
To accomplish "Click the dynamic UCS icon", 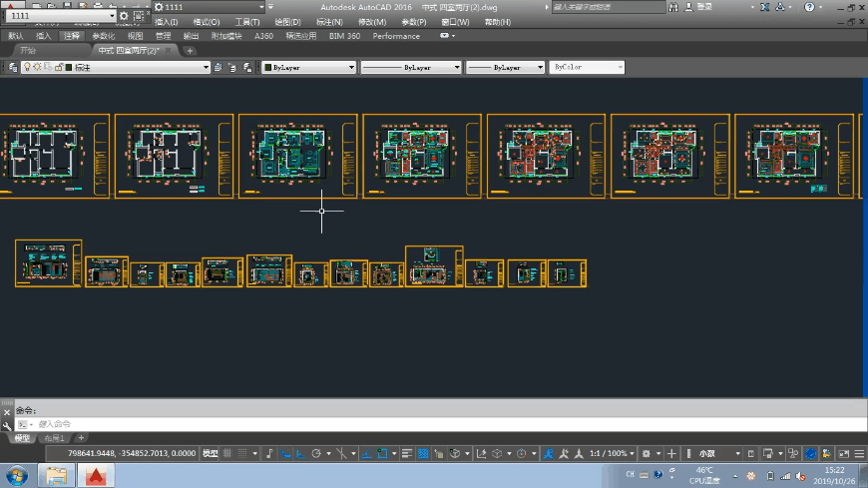I will pos(481,454).
